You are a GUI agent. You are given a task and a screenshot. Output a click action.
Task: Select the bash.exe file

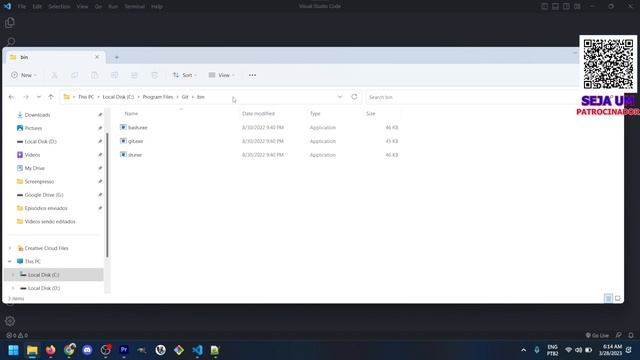[x=138, y=128]
